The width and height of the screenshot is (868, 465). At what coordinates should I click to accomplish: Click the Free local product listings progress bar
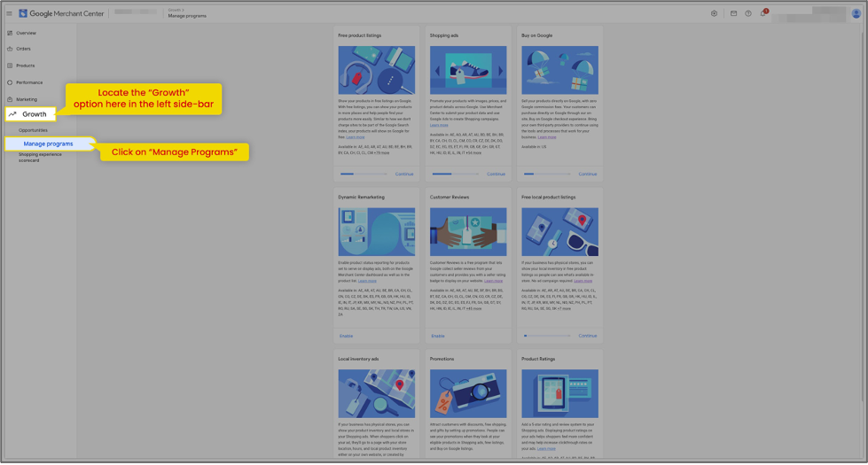(x=547, y=336)
